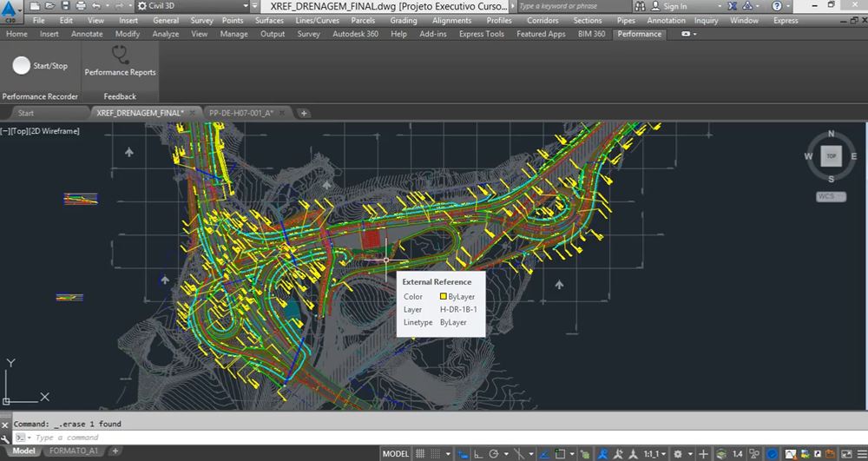Click the annotation scale visibility icon

(602, 454)
